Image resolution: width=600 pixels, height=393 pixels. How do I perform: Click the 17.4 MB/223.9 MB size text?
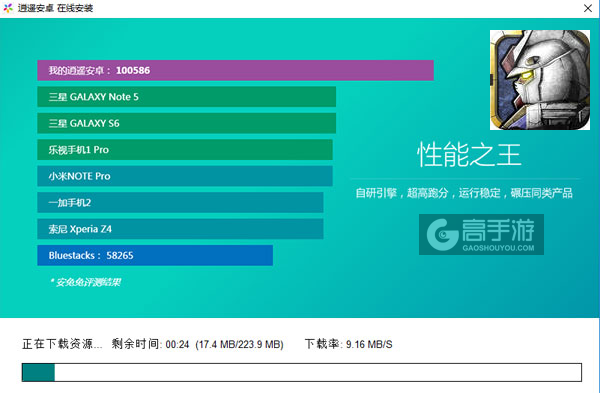pyautogui.click(x=240, y=344)
